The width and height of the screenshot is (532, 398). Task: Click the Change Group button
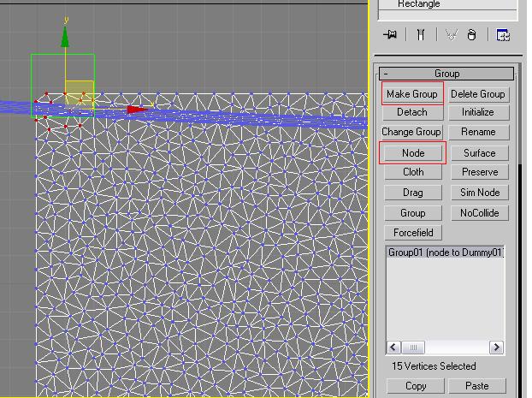(x=411, y=132)
